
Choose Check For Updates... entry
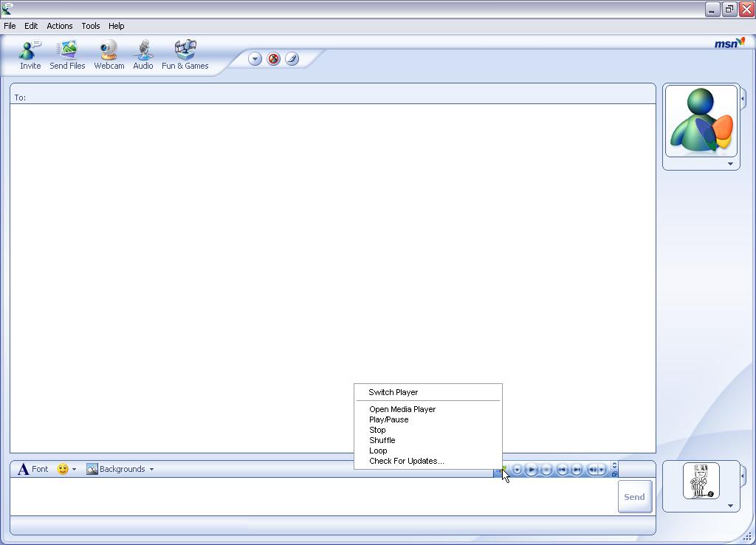pyautogui.click(x=407, y=461)
